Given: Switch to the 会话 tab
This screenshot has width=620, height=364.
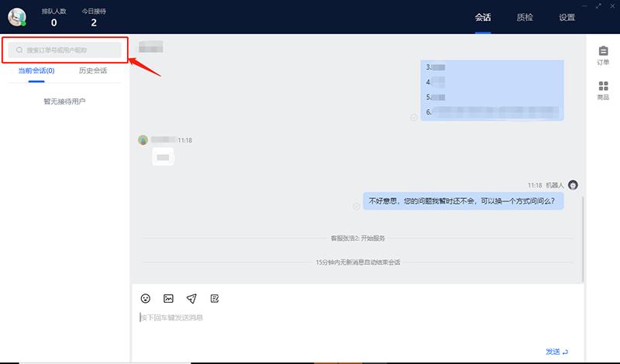Looking at the screenshot, I should 483,17.
